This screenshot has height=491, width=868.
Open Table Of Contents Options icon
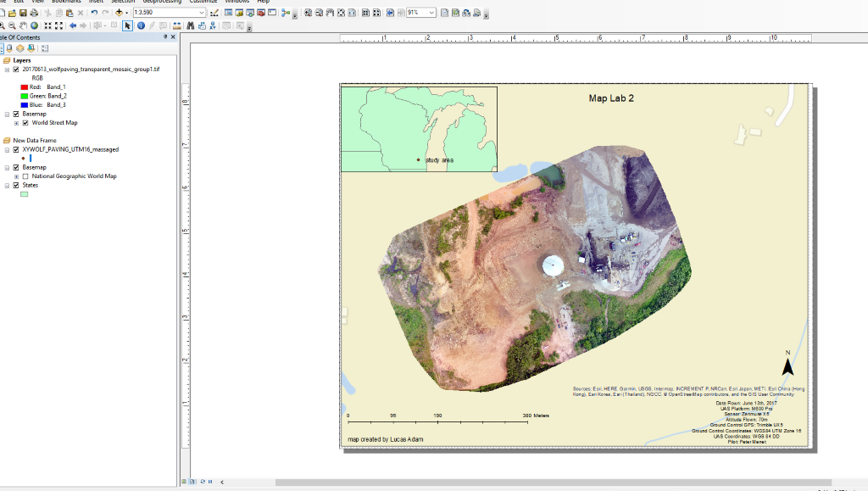tap(45, 48)
